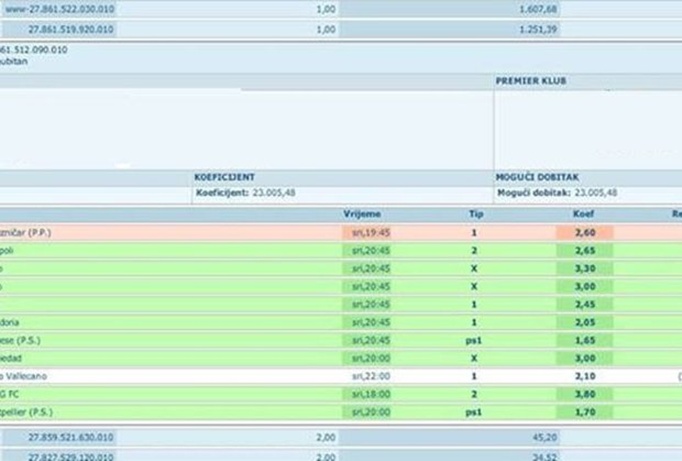Click the 1.607,68 amount in top row
This screenshot has width=682, height=461.
tap(538, 9)
